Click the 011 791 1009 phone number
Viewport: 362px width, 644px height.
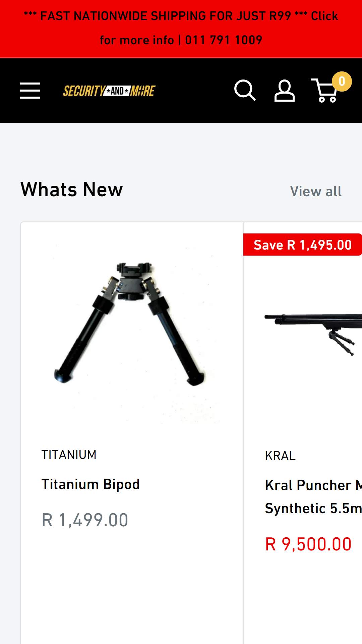(x=224, y=40)
